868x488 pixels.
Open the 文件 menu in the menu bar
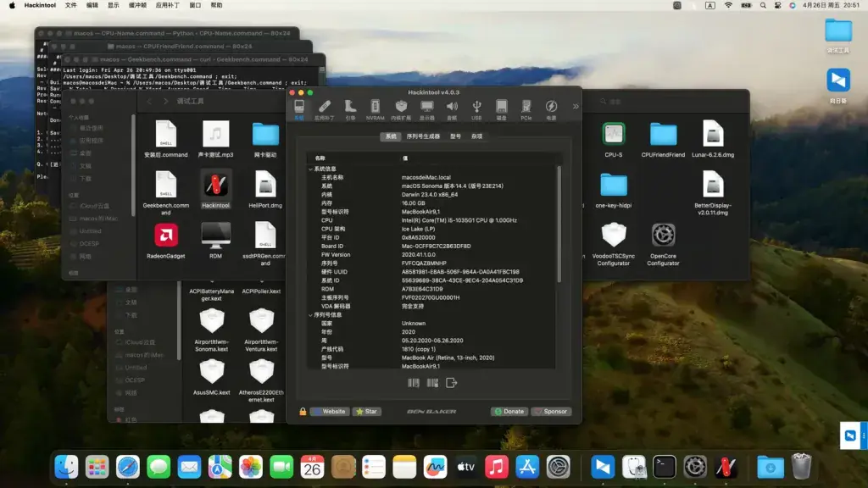pyautogui.click(x=71, y=6)
